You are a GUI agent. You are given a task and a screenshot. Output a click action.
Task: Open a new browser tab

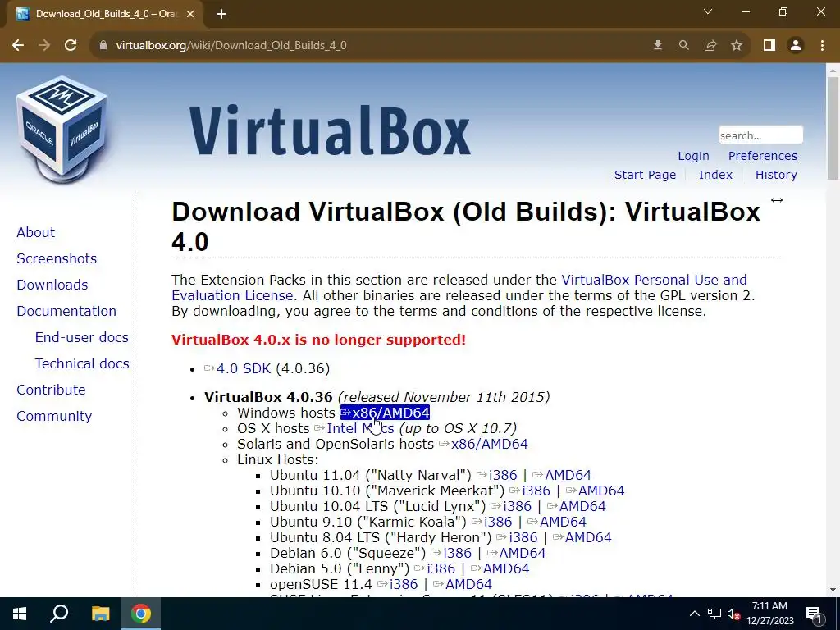(x=221, y=14)
